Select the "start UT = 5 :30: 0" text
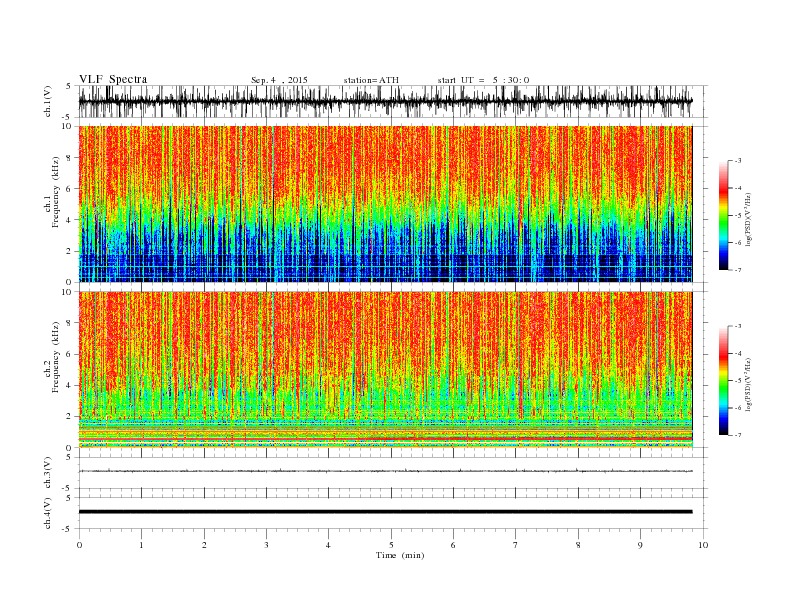The image size is (792, 612). tap(483, 80)
